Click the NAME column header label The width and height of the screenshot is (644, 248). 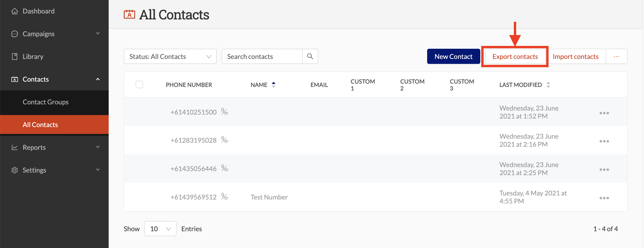click(x=259, y=85)
